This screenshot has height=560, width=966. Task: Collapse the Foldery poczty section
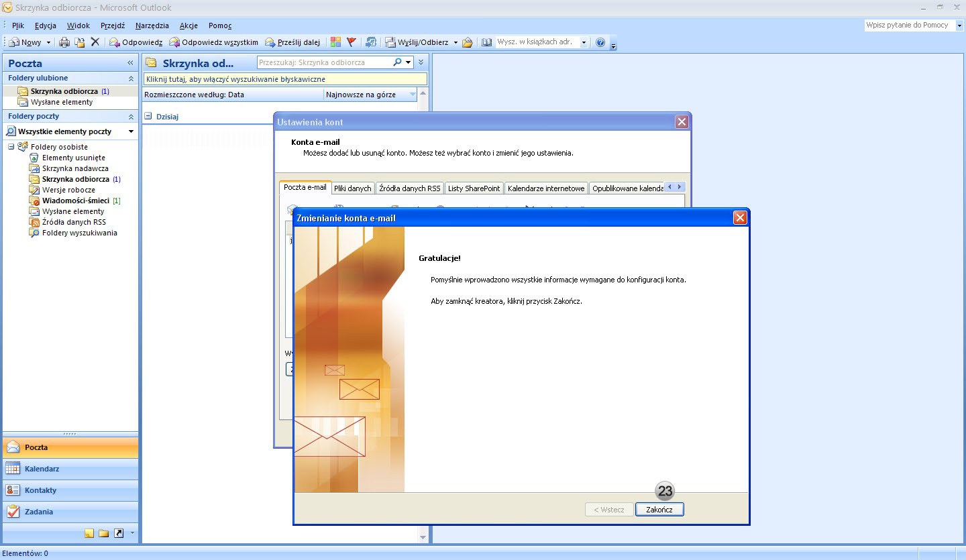[131, 117]
